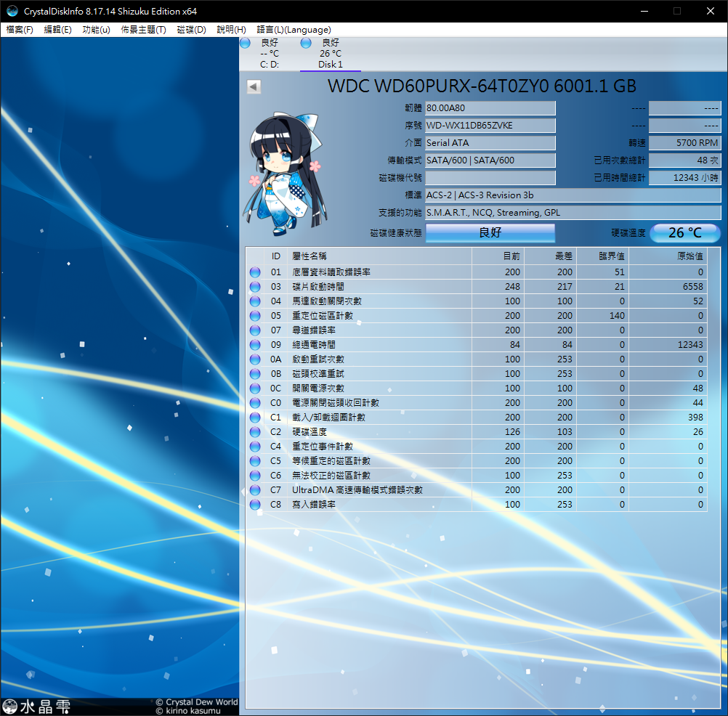Minimize the CrystalDiskInfo window
This screenshot has width=728, height=716.
click(x=644, y=11)
